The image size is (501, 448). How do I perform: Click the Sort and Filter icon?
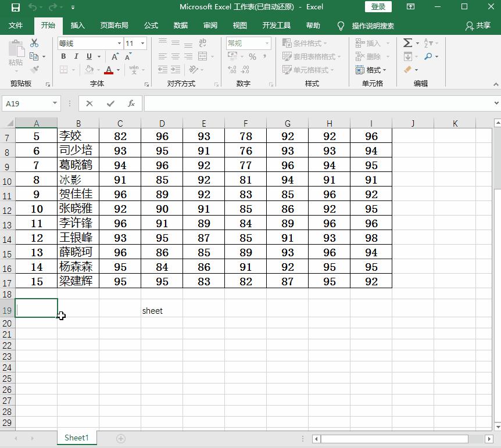428,43
